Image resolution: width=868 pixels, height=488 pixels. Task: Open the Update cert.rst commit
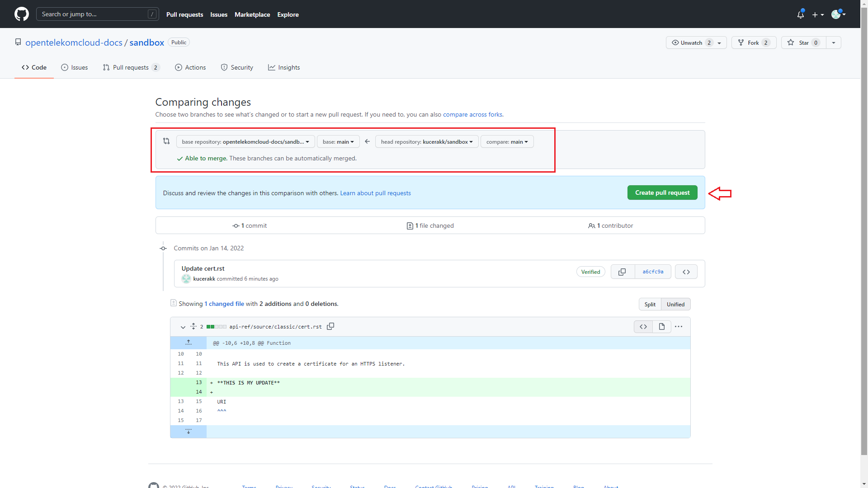[x=203, y=268]
